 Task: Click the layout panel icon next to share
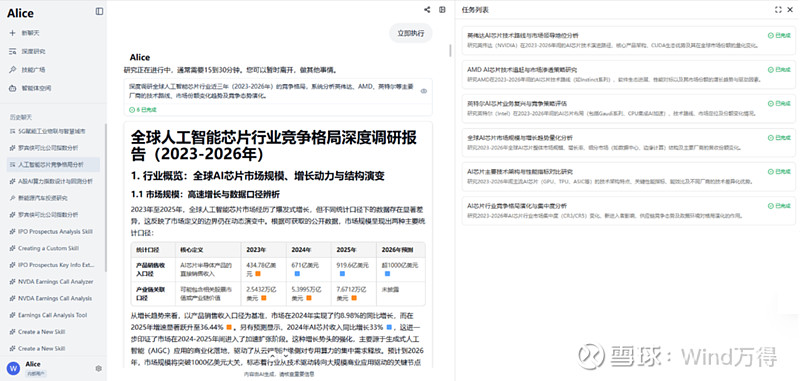click(x=442, y=10)
